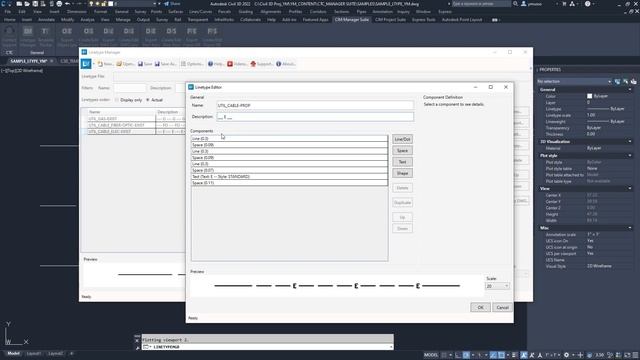Click the Color ByLayer swatch in Properties
The width and height of the screenshot is (640, 360).
589,96
